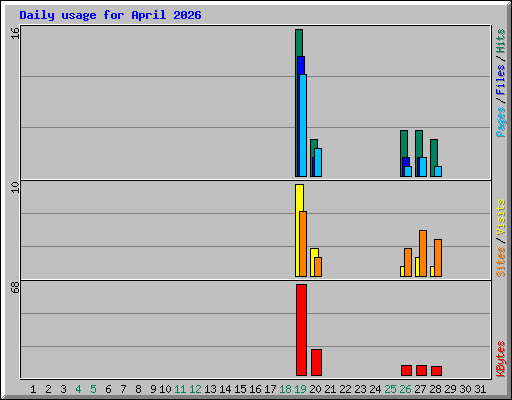Click day 5 on the x-axis

point(93,389)
